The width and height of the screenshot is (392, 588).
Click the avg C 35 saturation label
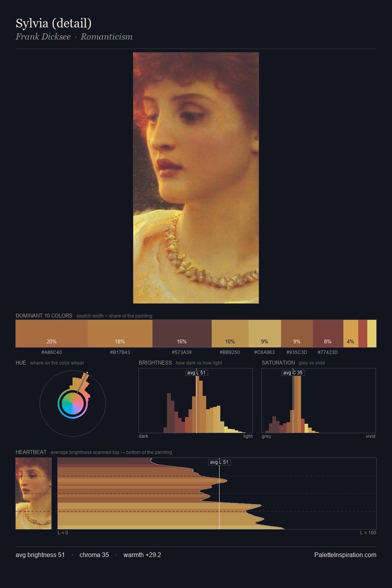point(293,373)
